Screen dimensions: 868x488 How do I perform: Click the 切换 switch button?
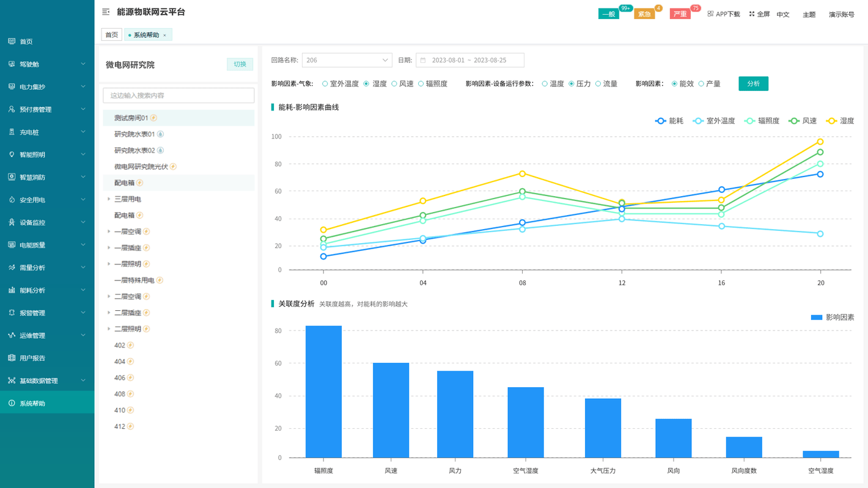[240, 64]
